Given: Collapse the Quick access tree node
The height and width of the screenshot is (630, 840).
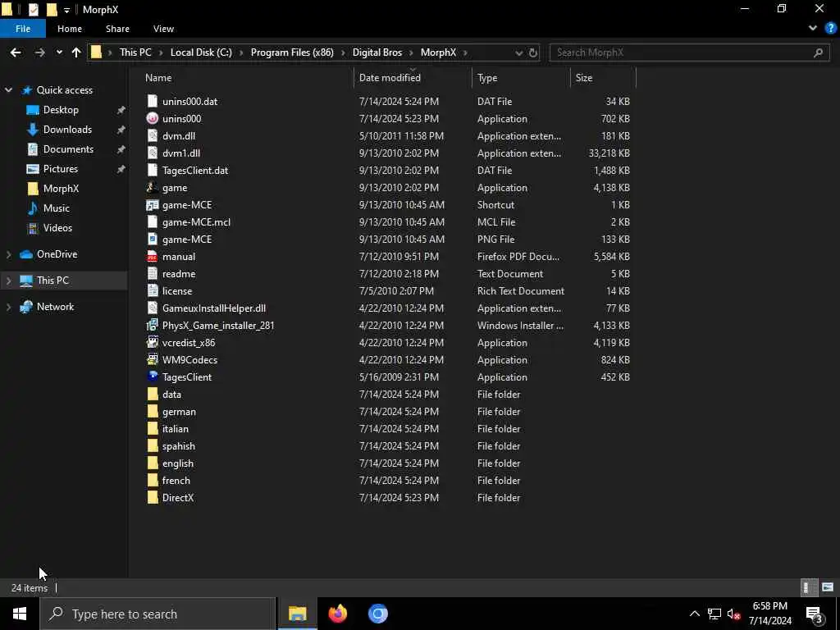Looking at the screenshot, I should pyautogui.click(x=8, y=90).
